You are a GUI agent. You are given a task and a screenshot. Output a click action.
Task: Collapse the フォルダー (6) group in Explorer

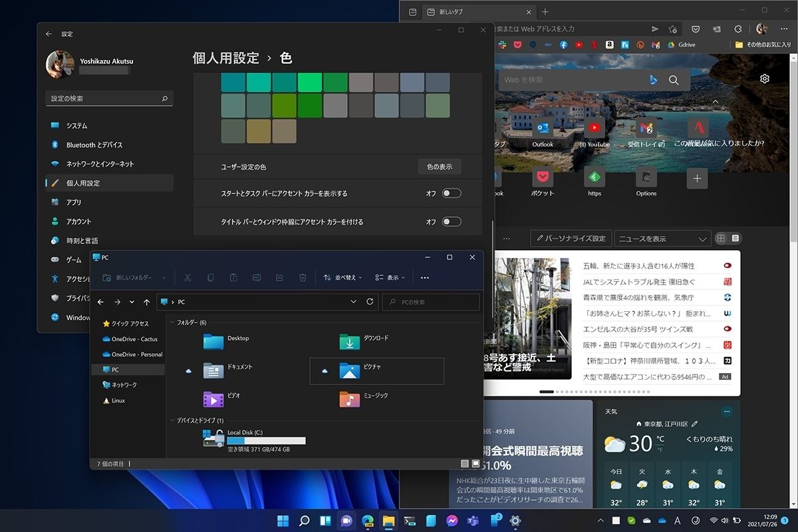pos(172,323)
